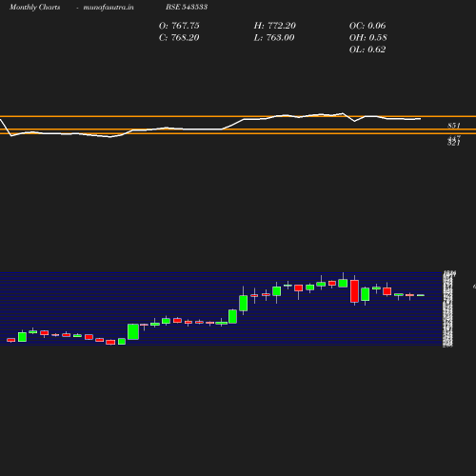
Task: Select the 'Monthly Charts' title text
Action: [x=34, y=7]
